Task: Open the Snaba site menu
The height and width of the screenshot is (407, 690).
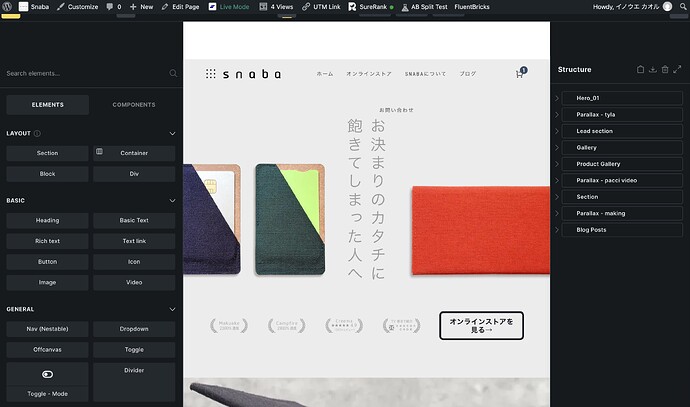Action: pyautogui.click(x=34, y=7)
